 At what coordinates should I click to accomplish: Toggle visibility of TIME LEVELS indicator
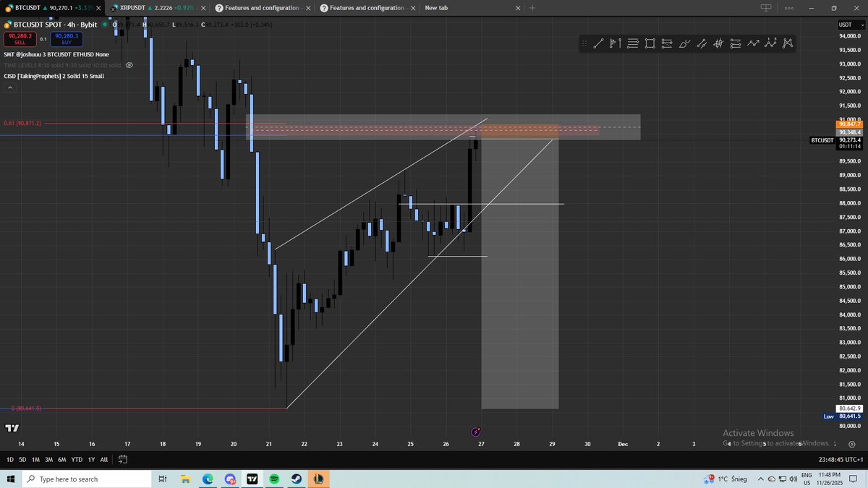pos(129,64)
